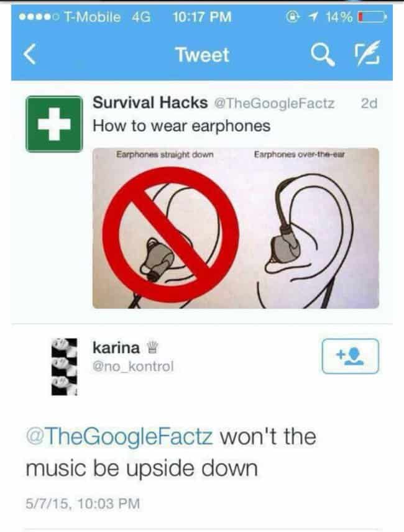Open Survival Hacks green cross avatar
404x532 pixels.
(54, 124)
